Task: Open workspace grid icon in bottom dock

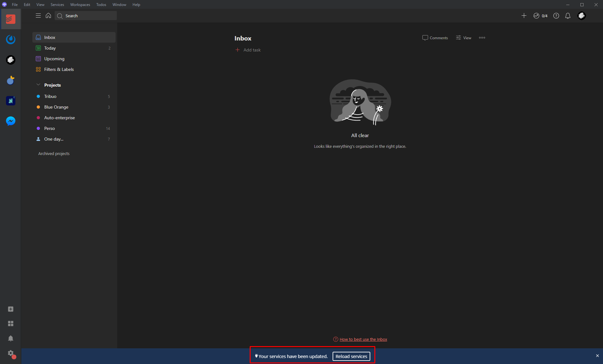Action: coord(10,324)
